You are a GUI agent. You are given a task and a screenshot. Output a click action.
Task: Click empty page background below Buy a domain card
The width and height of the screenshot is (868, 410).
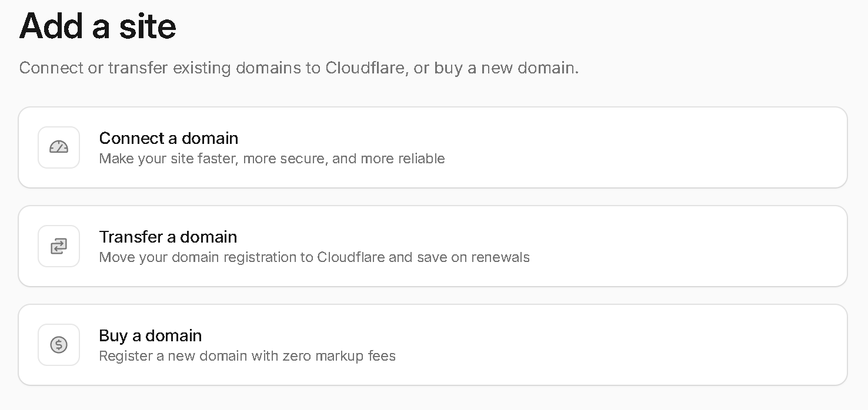[x=433, y=399]
